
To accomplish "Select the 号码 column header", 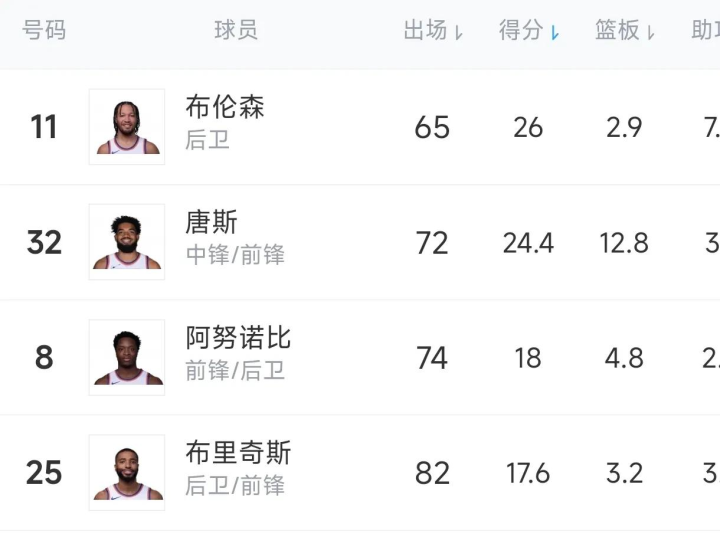I will pyautogui.click(x=44, y=30).
